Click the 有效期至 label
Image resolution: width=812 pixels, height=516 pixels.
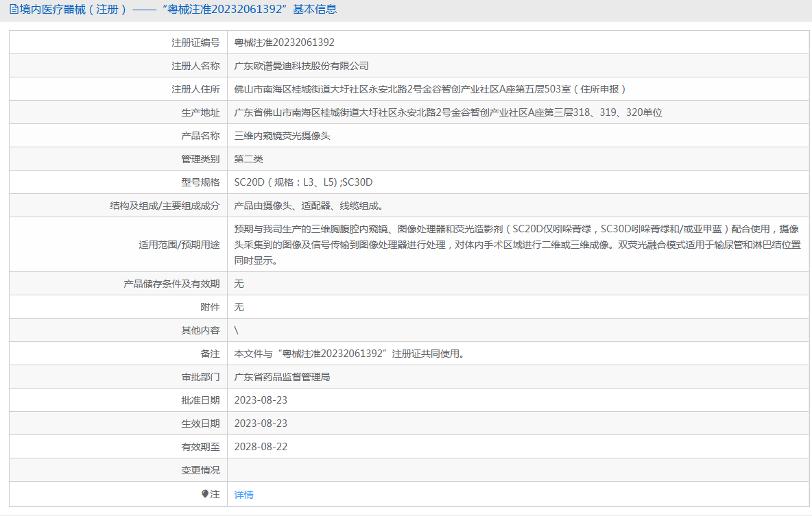coord(200,447)
